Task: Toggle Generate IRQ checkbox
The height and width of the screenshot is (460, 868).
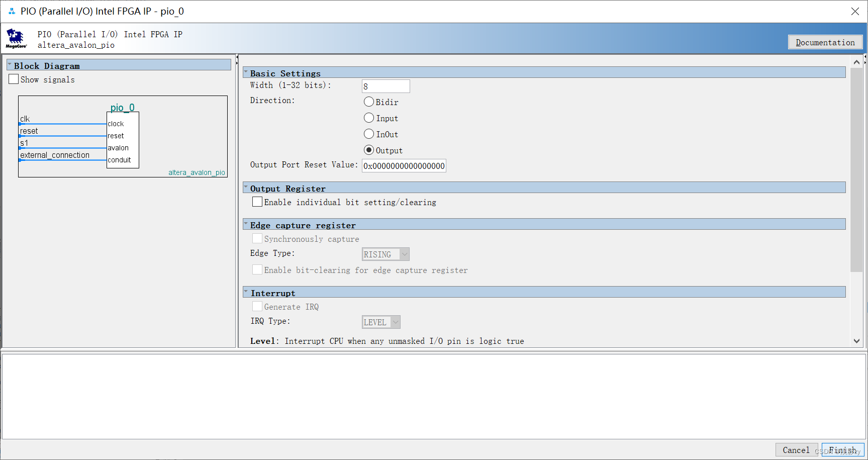Action: [257, 307]
